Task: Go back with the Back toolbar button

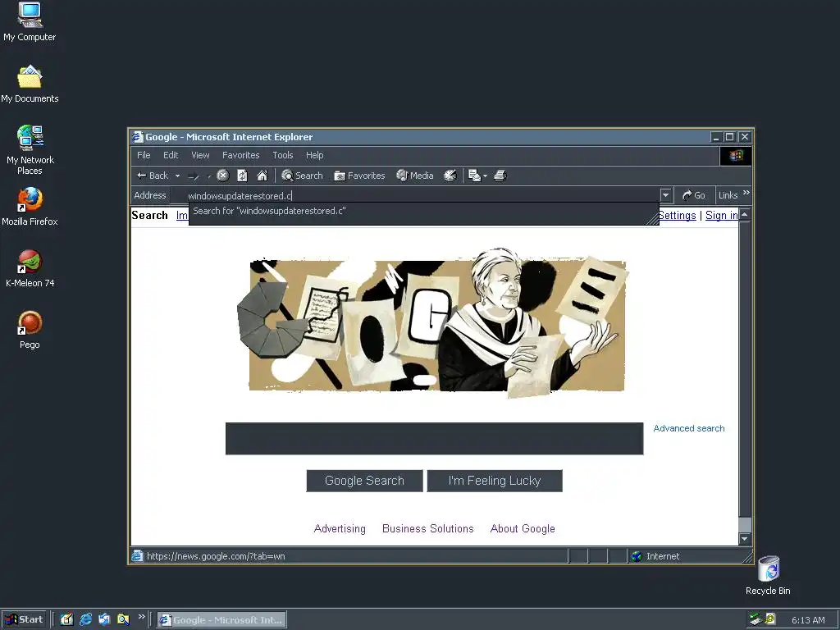Action: pos(153,176)
